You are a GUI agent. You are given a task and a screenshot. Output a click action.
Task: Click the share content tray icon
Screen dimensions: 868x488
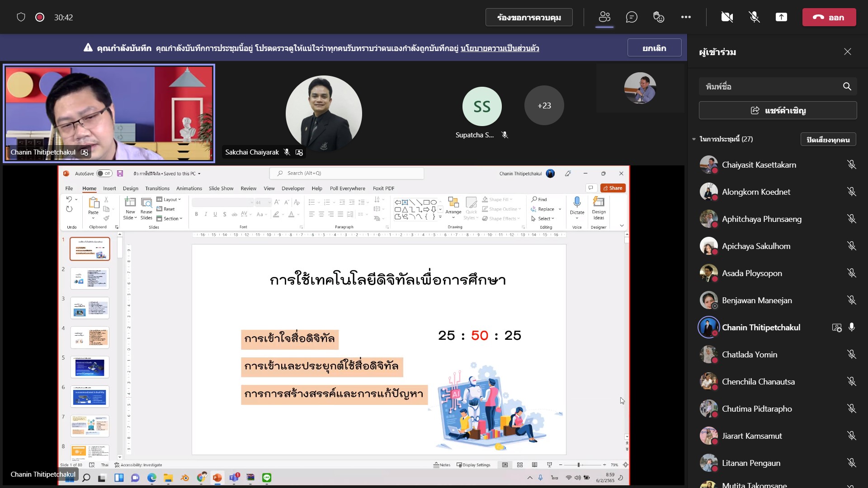click(781, 17)
